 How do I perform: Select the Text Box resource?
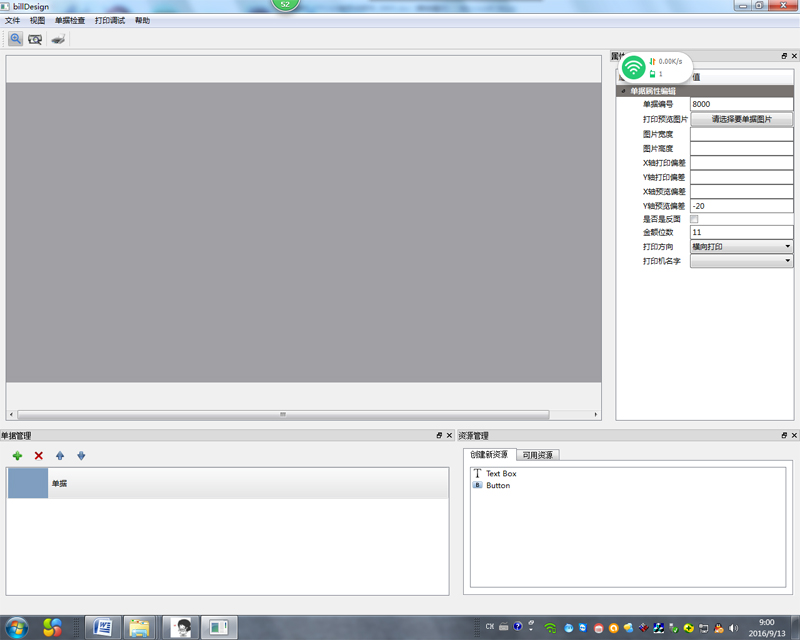[500, 473]
